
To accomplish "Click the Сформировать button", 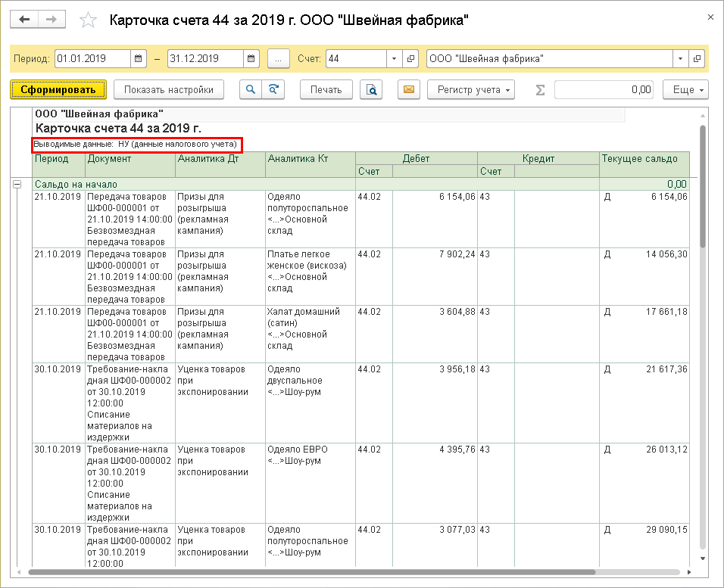I will pos(58,89).
